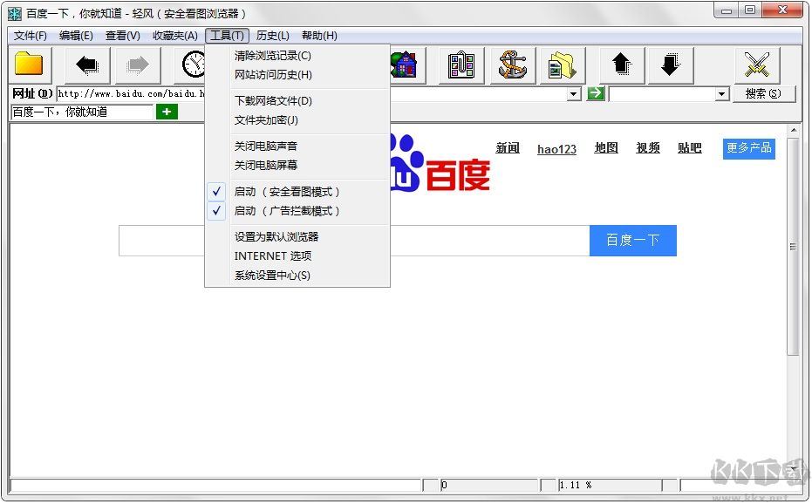Click the down arrow toolbar icon
Screen dimensions: 812x504
(670, 64)
